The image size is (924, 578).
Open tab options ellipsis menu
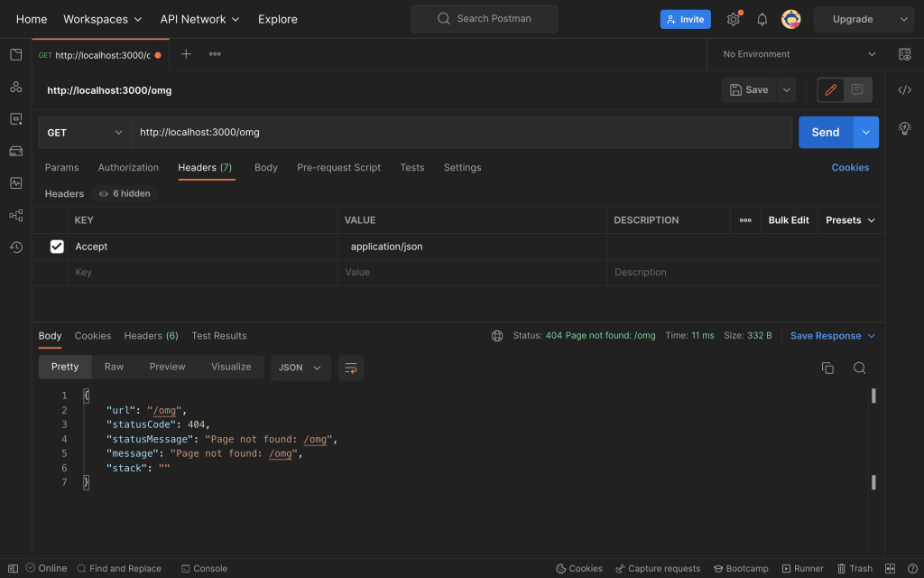pyautogui.click(x=215, y=54)
